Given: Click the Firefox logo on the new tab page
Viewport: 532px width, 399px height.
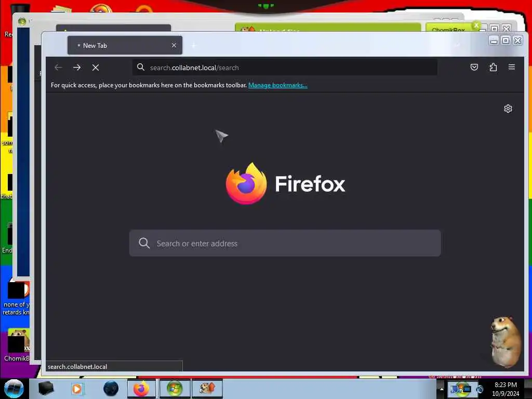Looking at the screenshot, I should coord(246,183).
